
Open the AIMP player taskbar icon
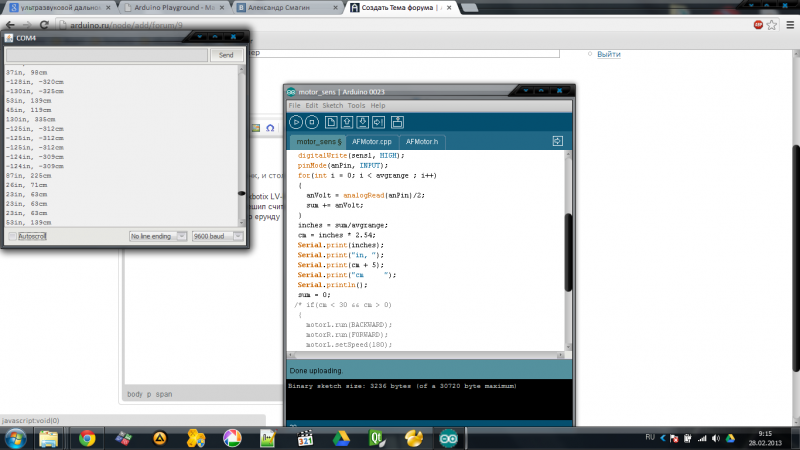point(159,439)
